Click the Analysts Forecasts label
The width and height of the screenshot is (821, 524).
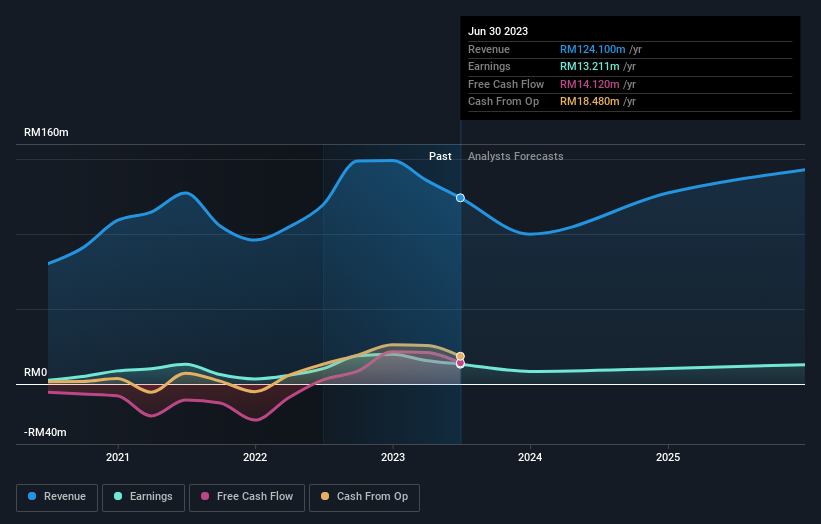pos(516,157)
